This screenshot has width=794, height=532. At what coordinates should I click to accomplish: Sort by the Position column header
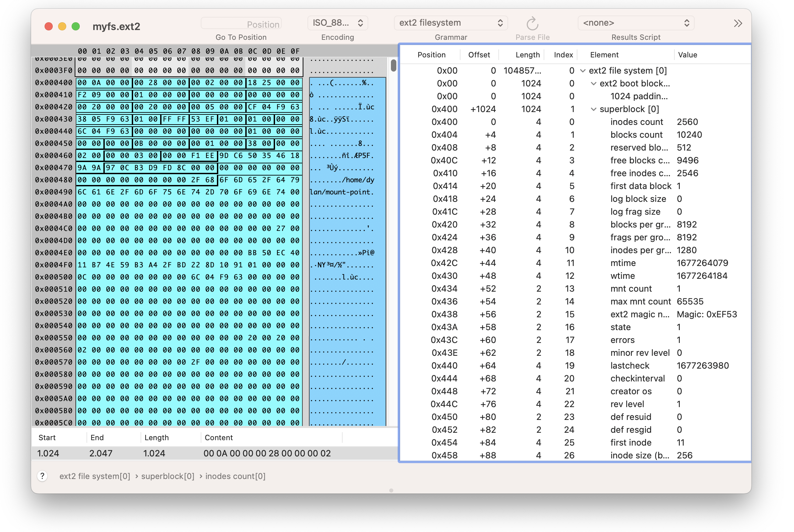point(431,55)
